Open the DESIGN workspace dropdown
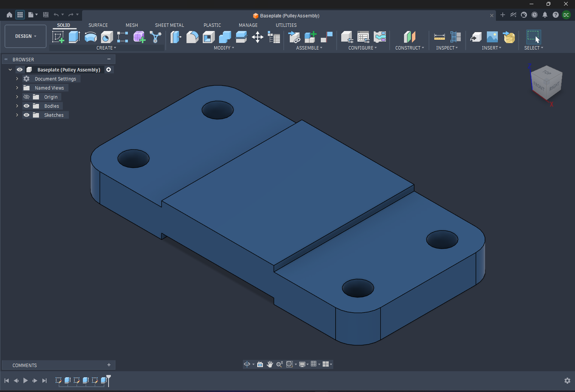 25,36
